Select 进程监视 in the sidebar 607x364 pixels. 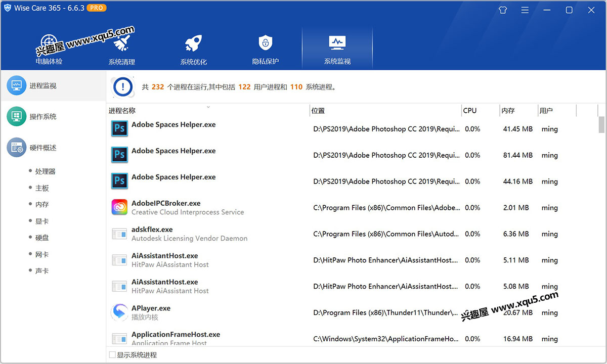53,86
